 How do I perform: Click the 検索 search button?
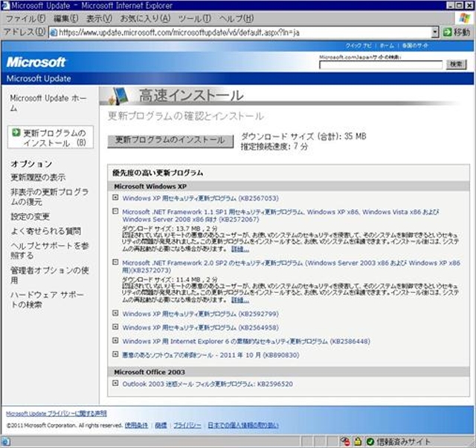pyautogui.click(x=456, y=64)
